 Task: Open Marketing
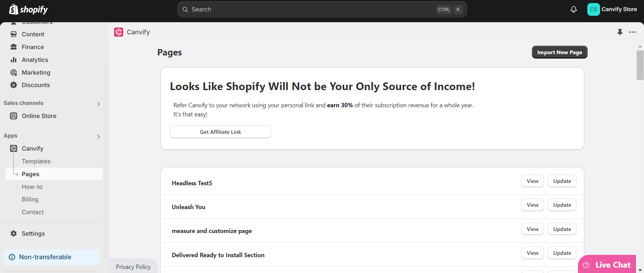[36, 73]
